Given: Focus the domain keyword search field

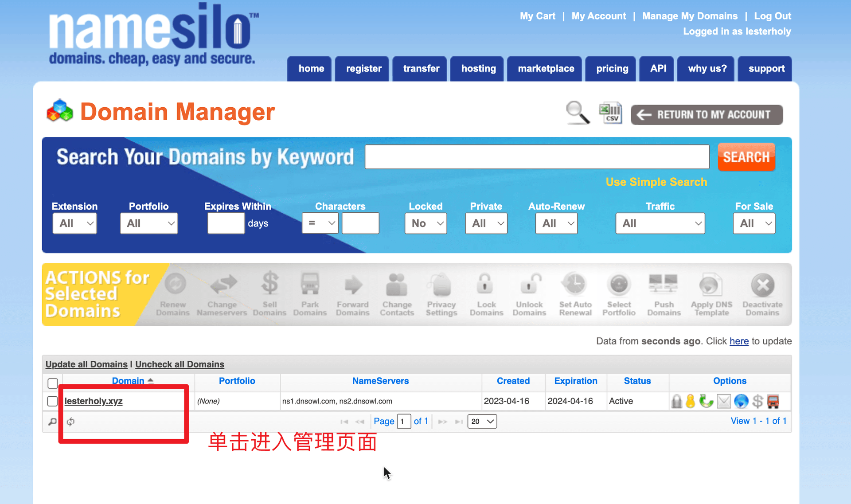Looking at the screenshot, I should (537, 157).
